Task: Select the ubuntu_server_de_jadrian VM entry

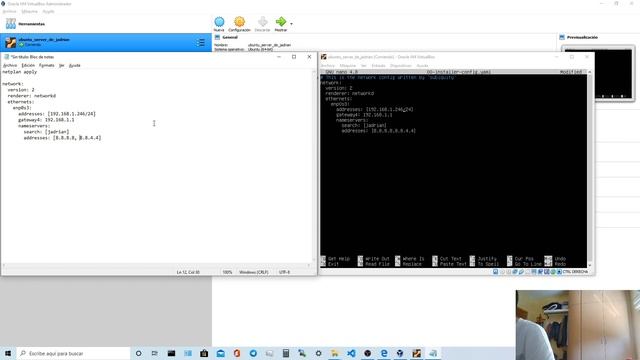Action: 106,42
